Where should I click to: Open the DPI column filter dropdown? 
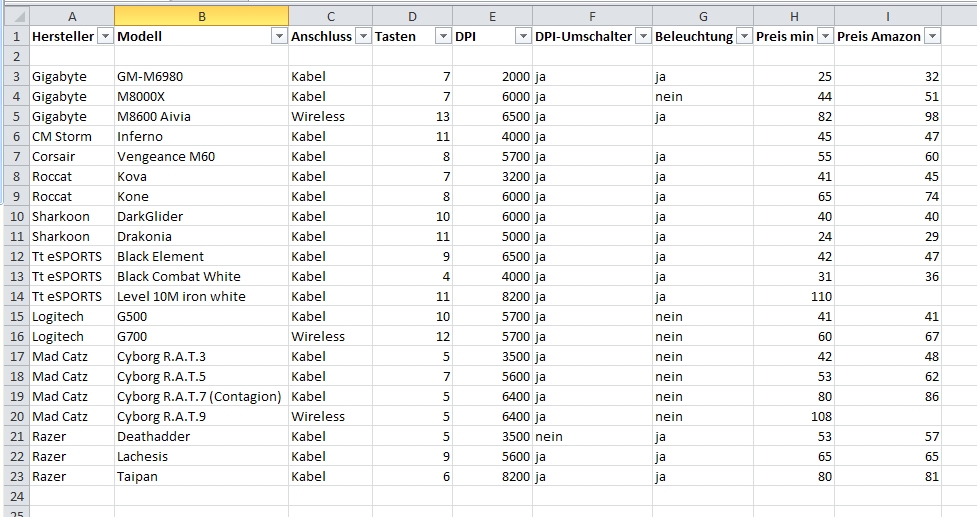pos(523,36)
